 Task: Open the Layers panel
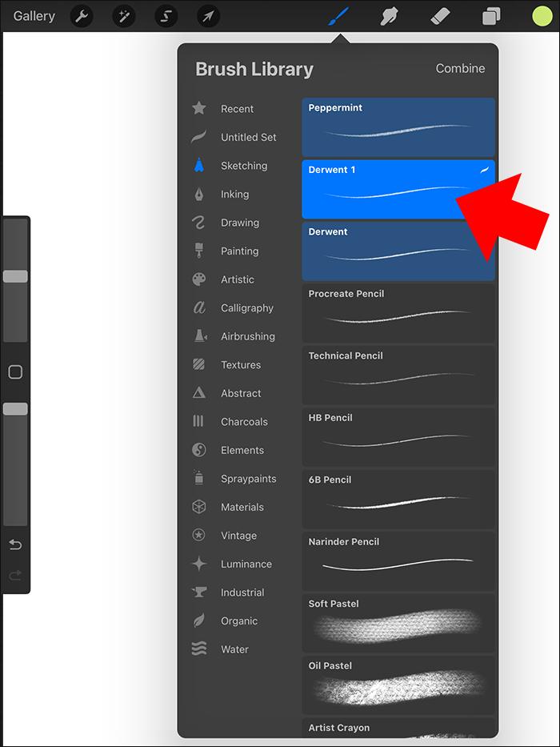click(491, 17)
